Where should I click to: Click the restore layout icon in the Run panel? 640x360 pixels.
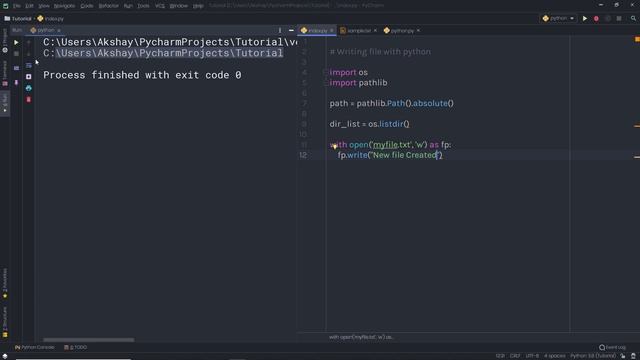click(x=16, y=68)
